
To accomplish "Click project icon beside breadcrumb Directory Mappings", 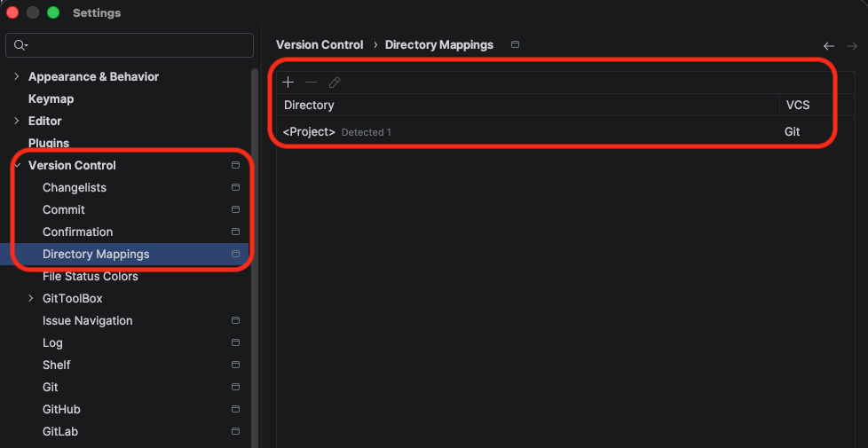I will (x=516, y=44).
